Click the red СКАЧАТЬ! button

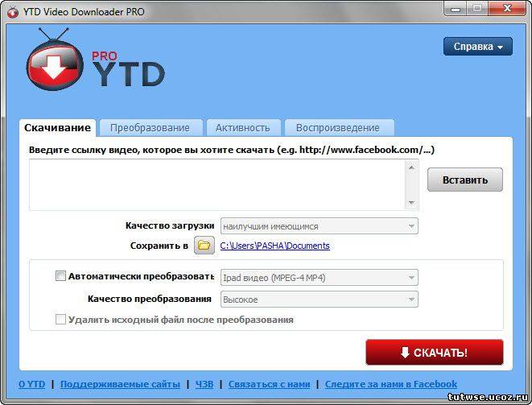point(434,353)
